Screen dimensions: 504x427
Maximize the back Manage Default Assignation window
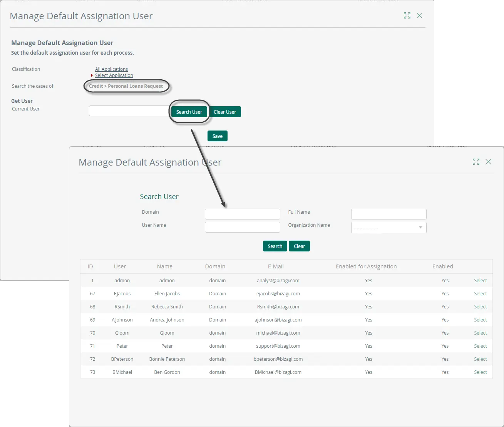[407, 15]
